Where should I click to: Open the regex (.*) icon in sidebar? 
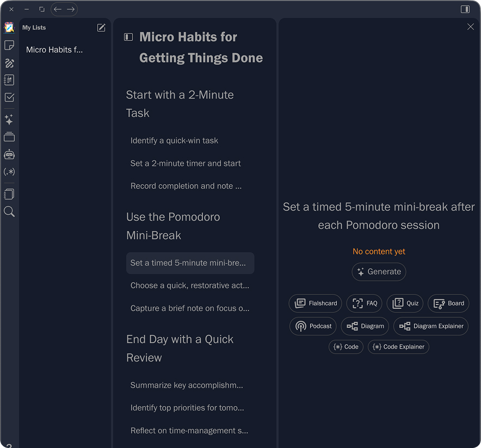tap(9, 172)
